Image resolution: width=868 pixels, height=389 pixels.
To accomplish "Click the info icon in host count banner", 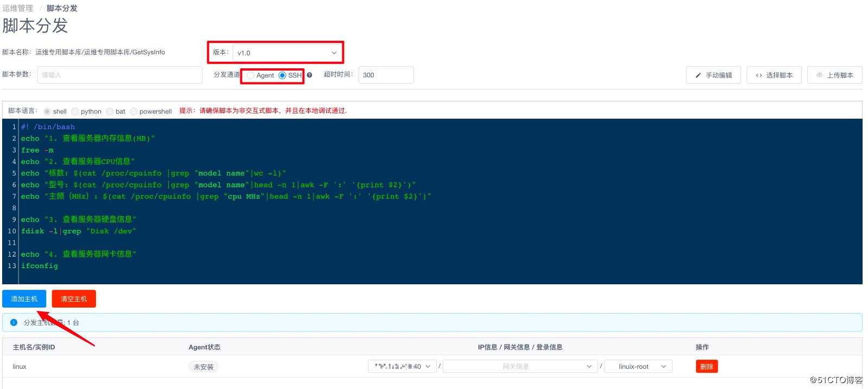I will click(14, 322).
